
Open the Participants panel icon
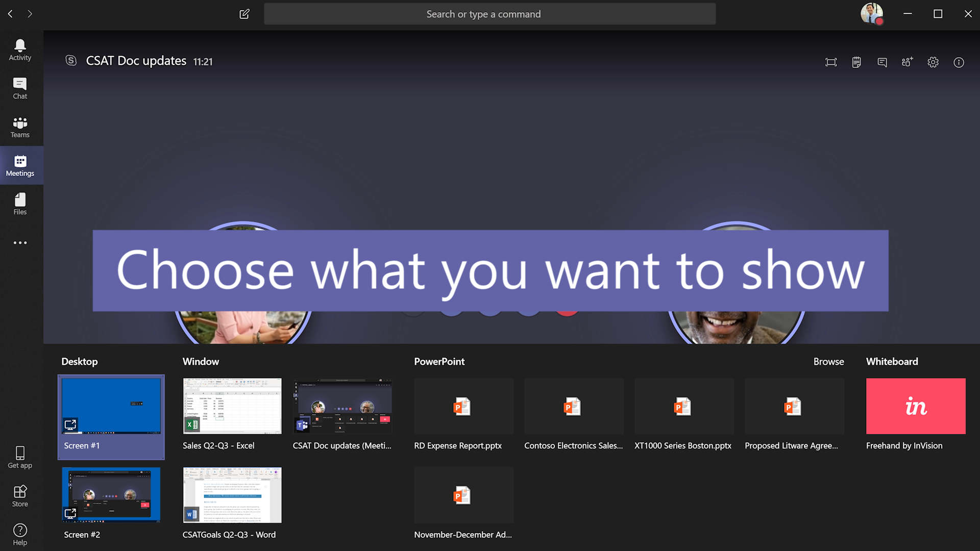pyautogui.click(x=908, y=62)
